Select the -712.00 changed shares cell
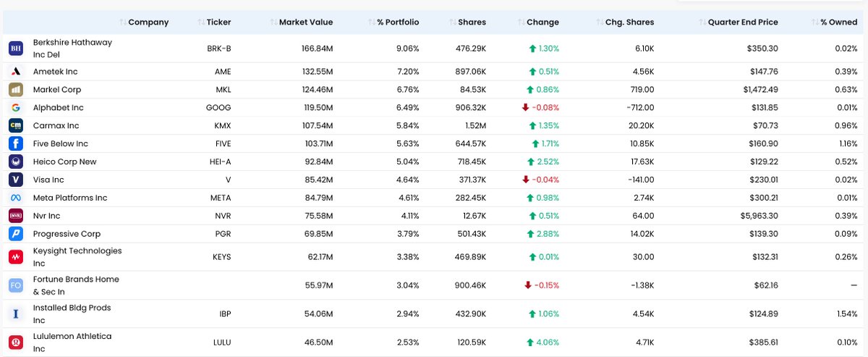The width and height of the screenshot is (868, 357). click(x=640, y=108)
